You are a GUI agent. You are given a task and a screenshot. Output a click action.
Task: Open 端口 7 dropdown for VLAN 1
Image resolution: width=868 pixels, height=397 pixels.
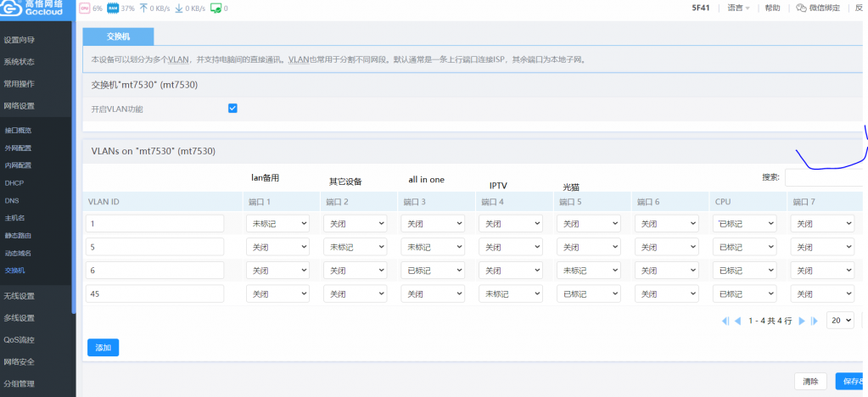tap(822, 224)
